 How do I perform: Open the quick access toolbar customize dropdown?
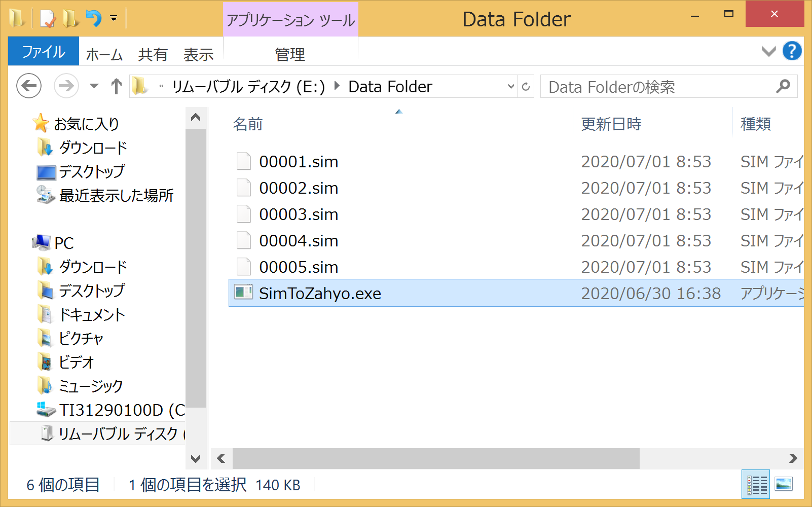(114, 19)
